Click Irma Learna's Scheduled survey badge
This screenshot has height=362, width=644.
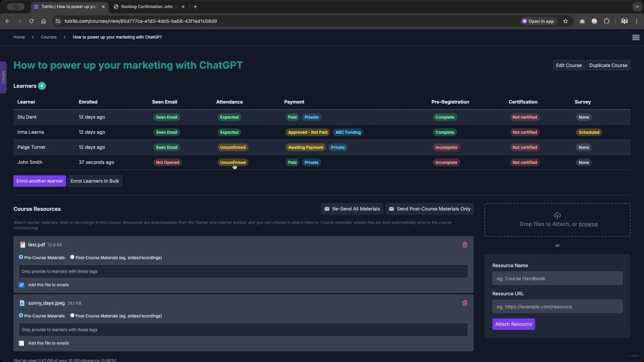[589, 132]
